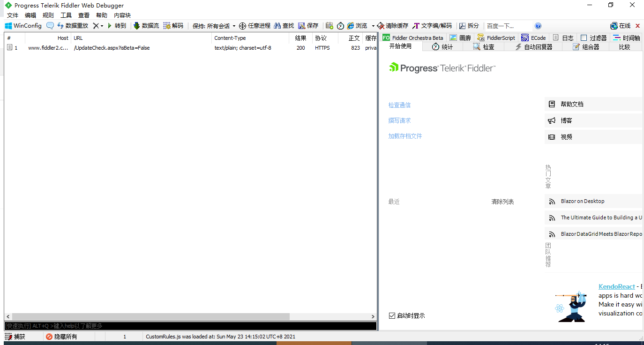
Task: Switch to the 检查 inspectors tab
Action: pyautogui.click(x=484, y=47)
